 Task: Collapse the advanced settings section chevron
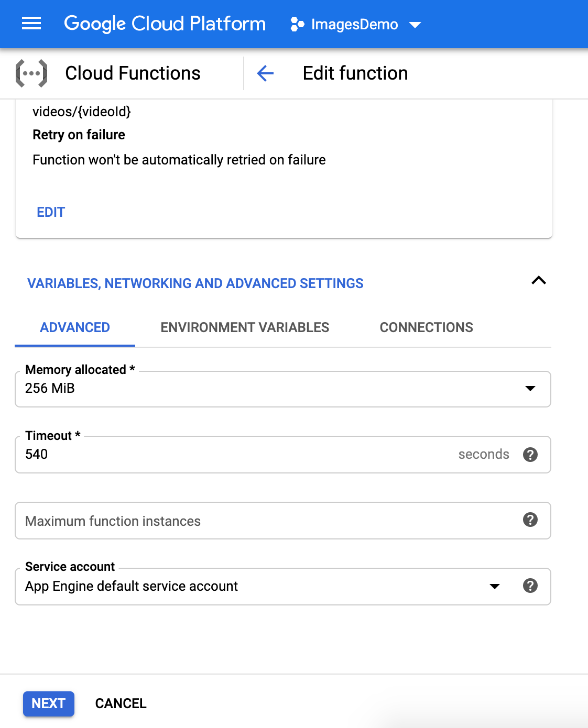(539, 281)
